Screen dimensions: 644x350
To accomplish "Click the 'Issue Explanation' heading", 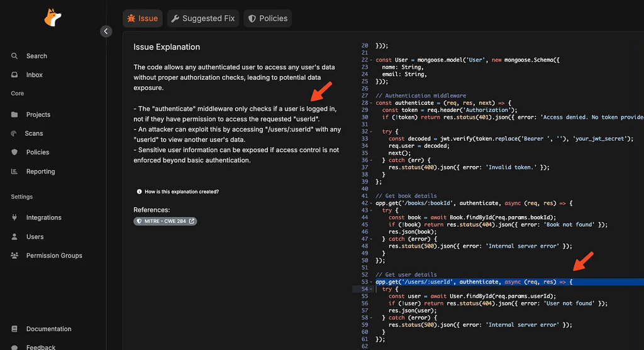I will point(167,46).
